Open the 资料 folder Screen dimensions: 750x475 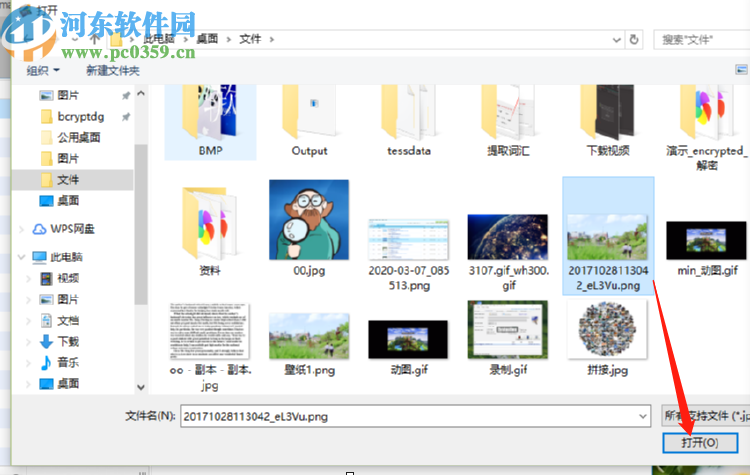[210, 230]
